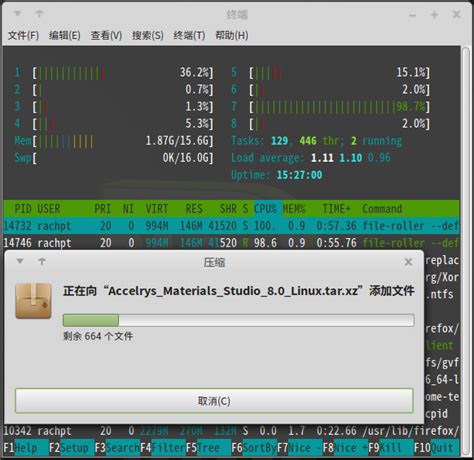The image size is (474, 460).
Task: Click the PID column header in htop
Action: click(x=23, y=209)
